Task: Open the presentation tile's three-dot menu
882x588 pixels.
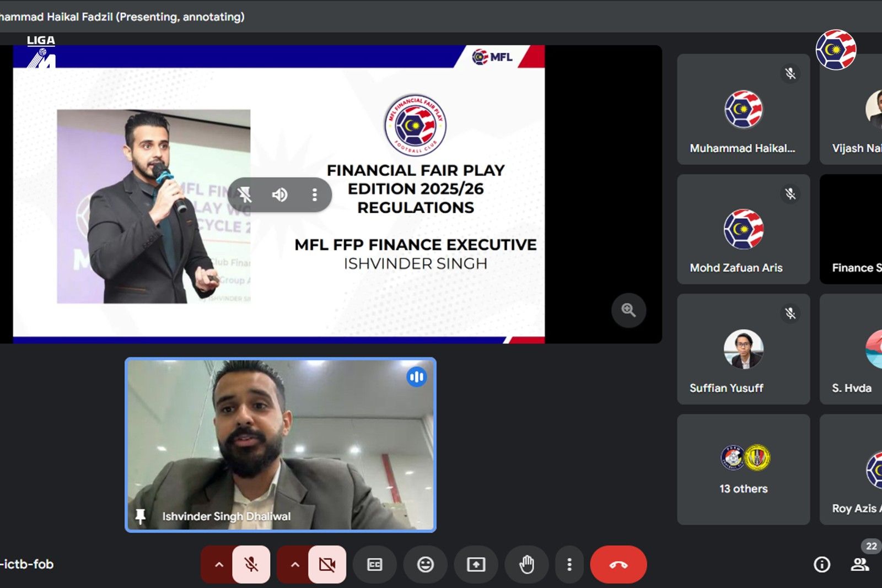Action: [314, 195]
